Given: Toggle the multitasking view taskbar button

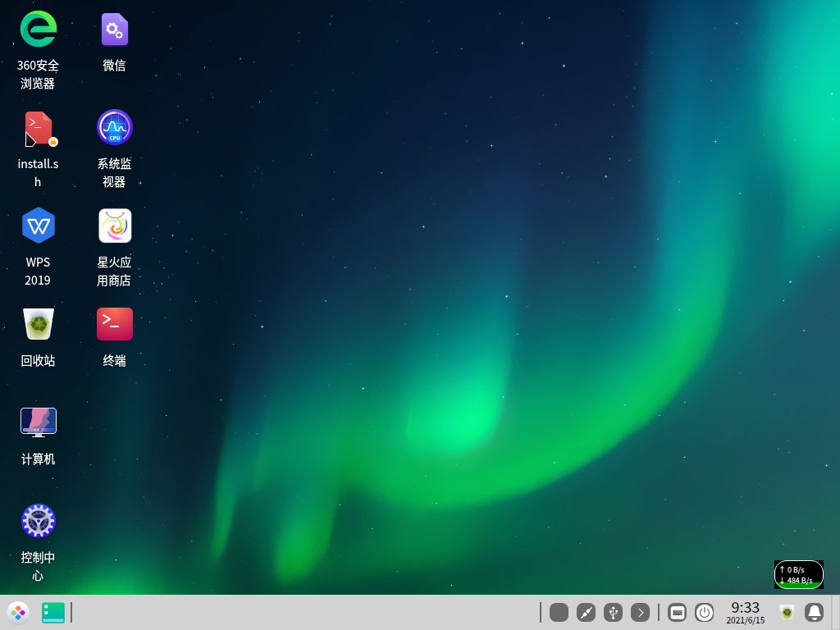Looking at the screenshot, I should coord(53,612).
